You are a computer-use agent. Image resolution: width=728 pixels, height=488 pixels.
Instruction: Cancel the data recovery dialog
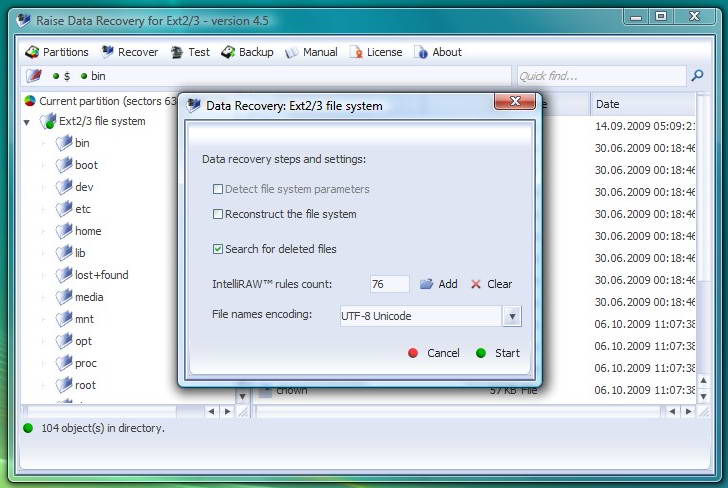coord(434,353)
